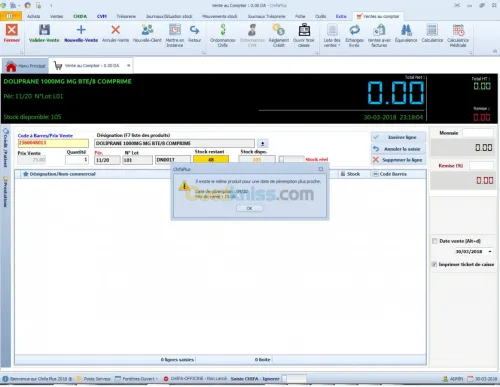500x387 pixels.
Task: Switch to the CHIFA ribbon tab
Action: click(80, 16)
